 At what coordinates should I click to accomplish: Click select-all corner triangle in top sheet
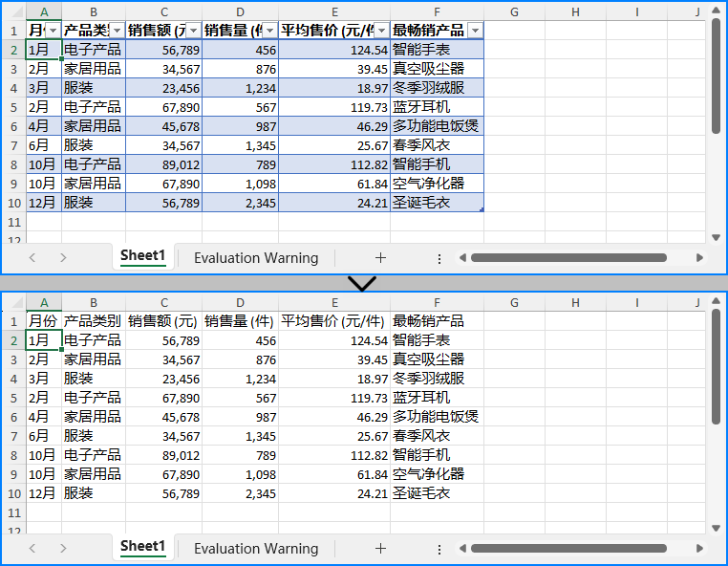point(16,12)
